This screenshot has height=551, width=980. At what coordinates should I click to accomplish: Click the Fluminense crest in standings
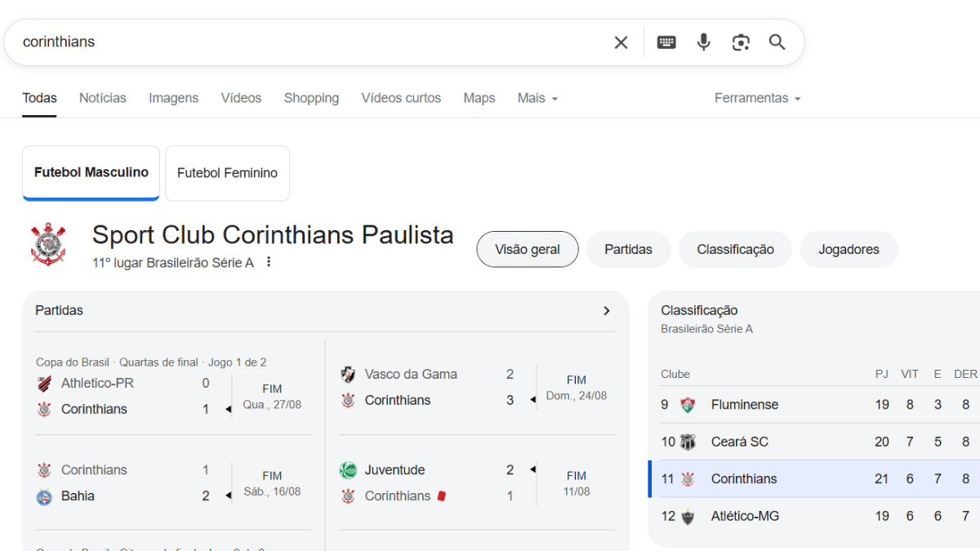(x=688, y=405)
